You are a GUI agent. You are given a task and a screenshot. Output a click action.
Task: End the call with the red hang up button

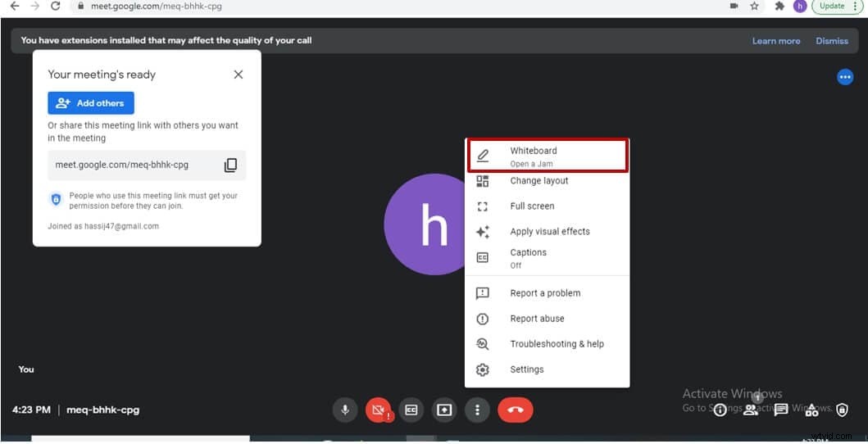[x=516, y=410]
